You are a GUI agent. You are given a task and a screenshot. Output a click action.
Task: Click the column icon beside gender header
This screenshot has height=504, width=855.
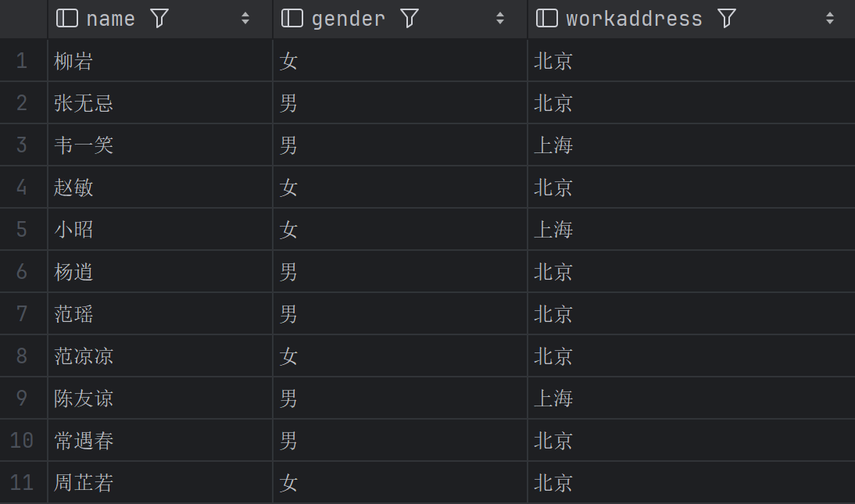tap(292, 19)
